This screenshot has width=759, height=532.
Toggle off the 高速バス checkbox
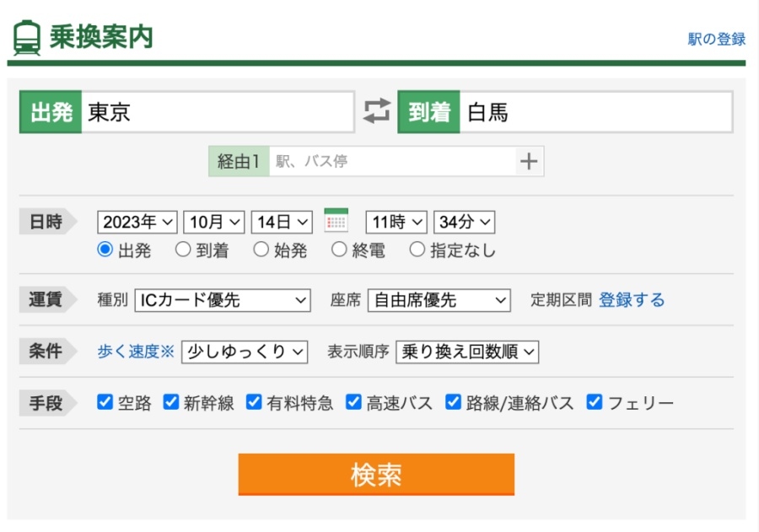pos(353,402)
